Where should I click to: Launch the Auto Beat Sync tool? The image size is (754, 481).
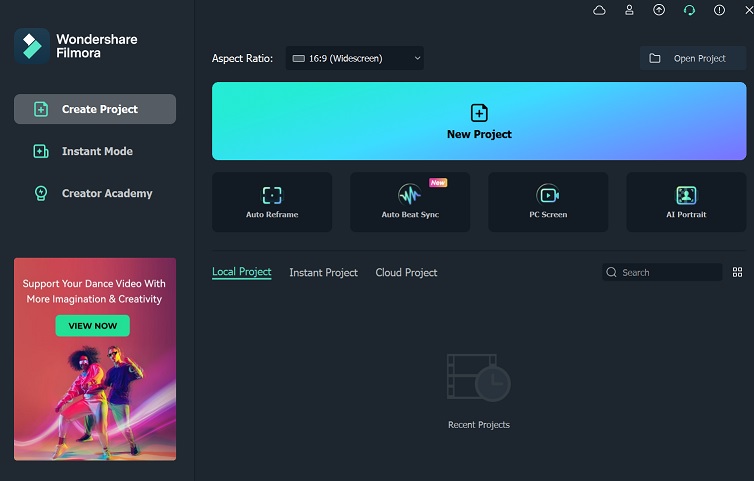point(410,202)
